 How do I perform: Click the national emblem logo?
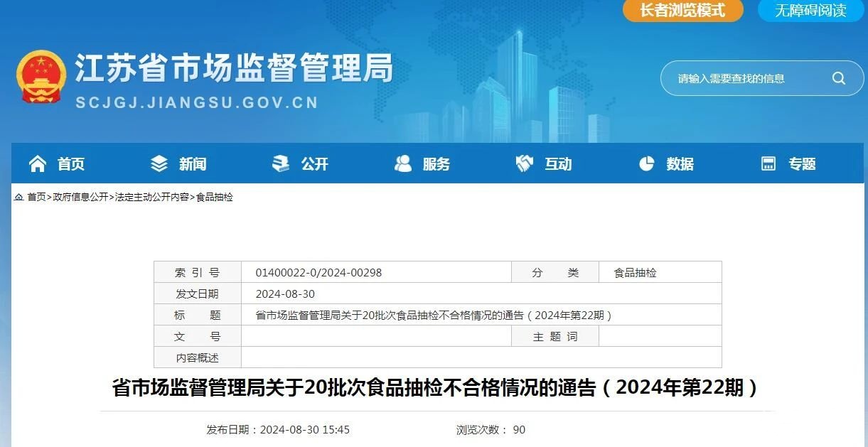(x=41, y=77)
